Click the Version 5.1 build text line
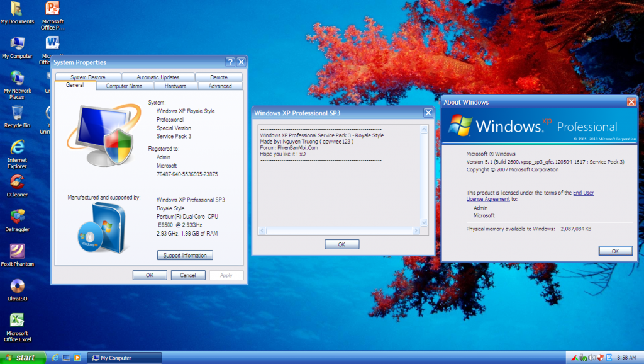This screenshot has width=644, height=364. tap(545, 162)
